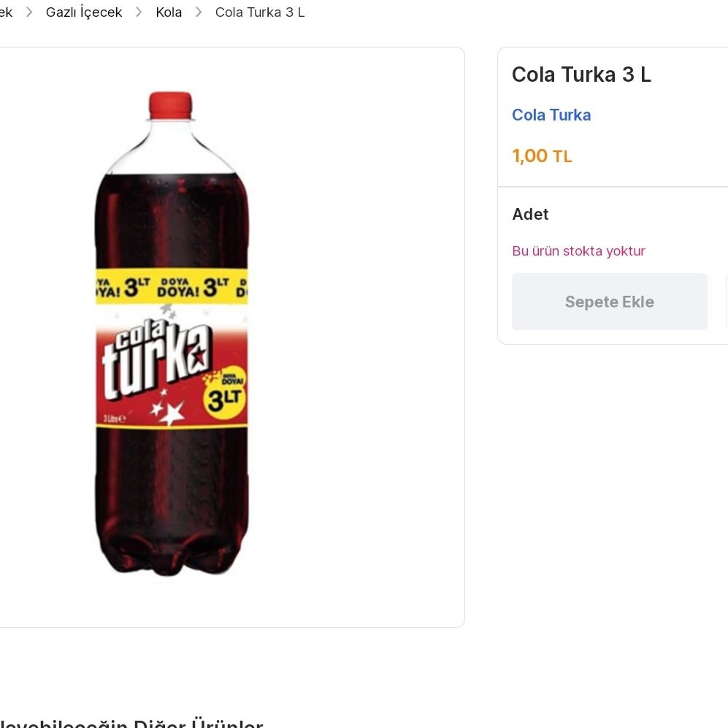Click the white stars on the bottle label
728x728 pixels.
click(x=168, y=412)
